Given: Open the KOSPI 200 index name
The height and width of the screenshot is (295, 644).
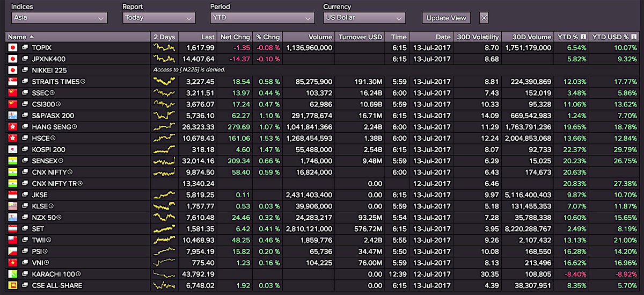Looking at the screenshot, I should pyautogui.click(x=48, y=149).
